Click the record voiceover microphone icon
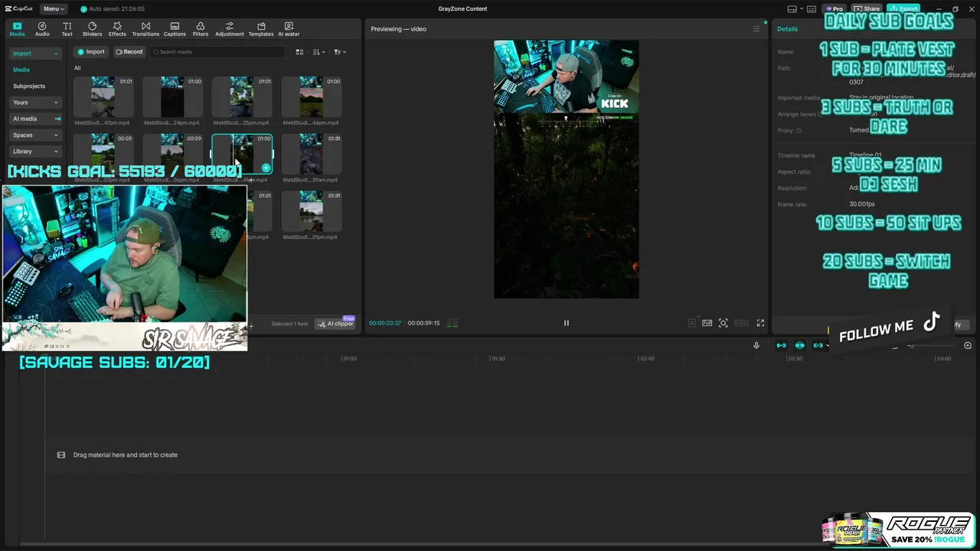This screenshot has height=551, width=980. pyautogui.click(x=756, y=346)
